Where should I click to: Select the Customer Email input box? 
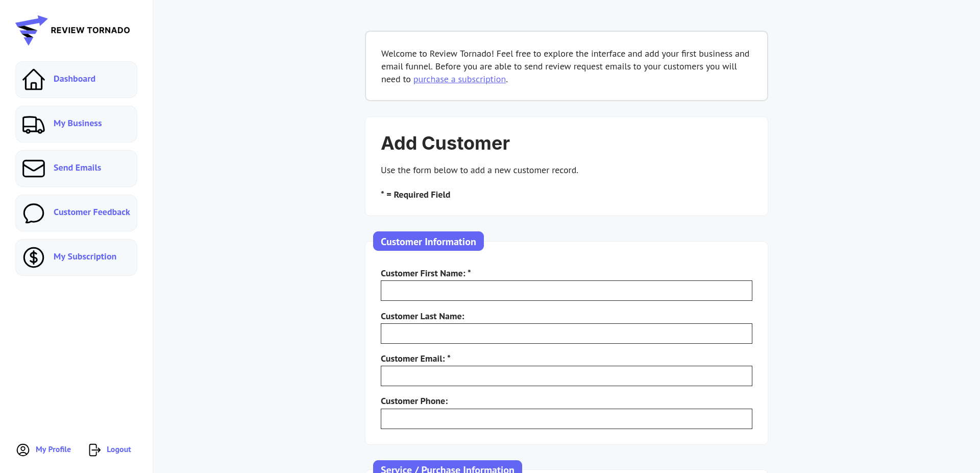pyautogui.click(x=566, y=376)
